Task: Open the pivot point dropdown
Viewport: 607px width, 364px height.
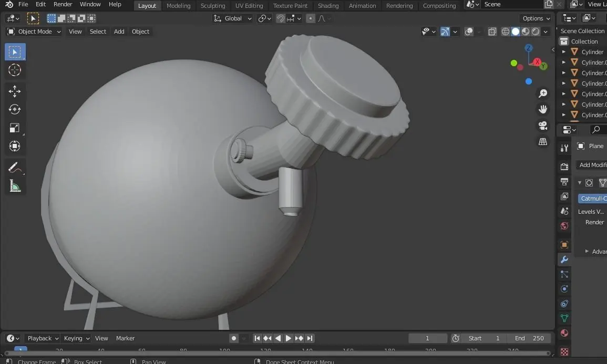Action: (x=265, y=18)
